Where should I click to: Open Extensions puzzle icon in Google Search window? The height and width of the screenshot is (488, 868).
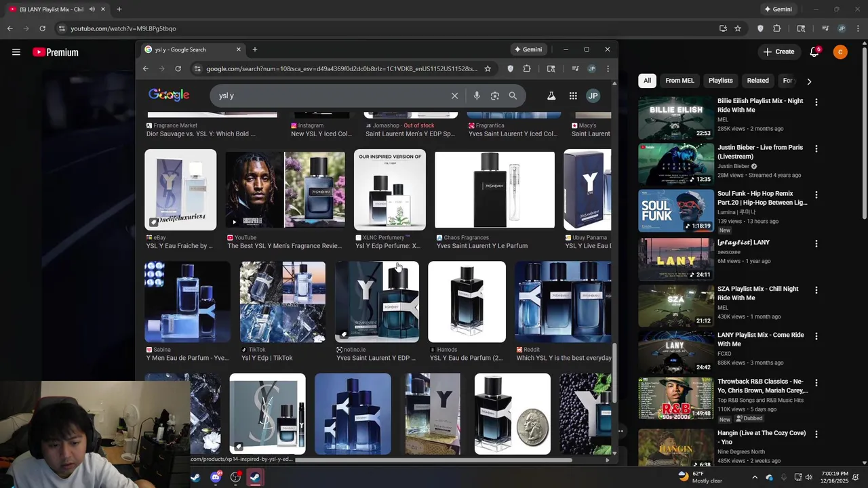tap(527, 68)
